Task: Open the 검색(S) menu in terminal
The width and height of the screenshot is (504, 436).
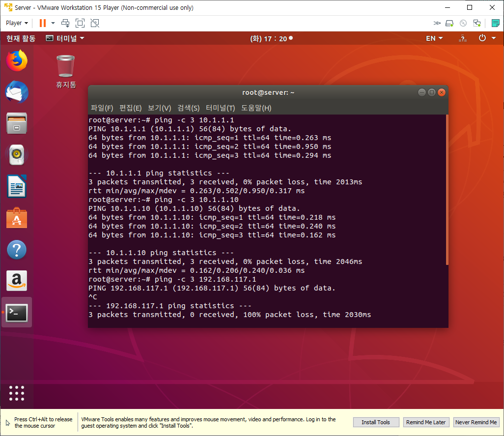Action: tap(188, 108)
